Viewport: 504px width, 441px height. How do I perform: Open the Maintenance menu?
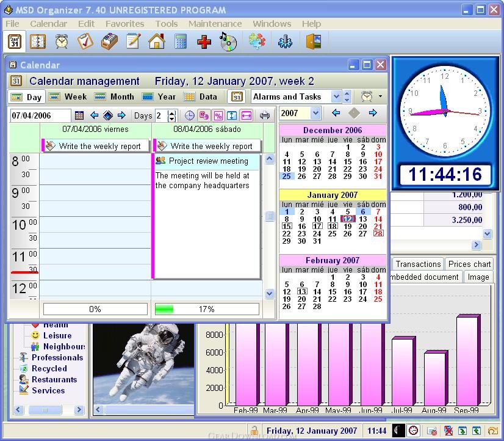point(215,24)
